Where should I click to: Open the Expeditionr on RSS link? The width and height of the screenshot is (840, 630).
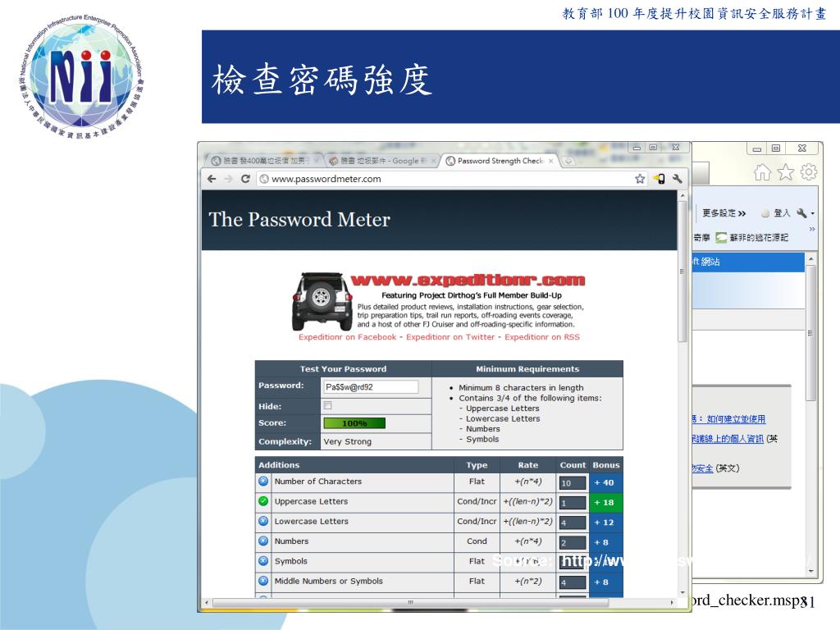click(x=541, y=337)
